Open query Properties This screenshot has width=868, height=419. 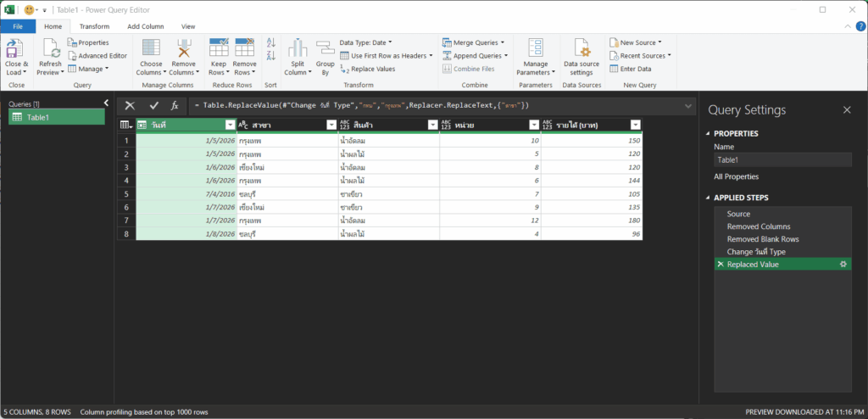click(x=88, y=42)
